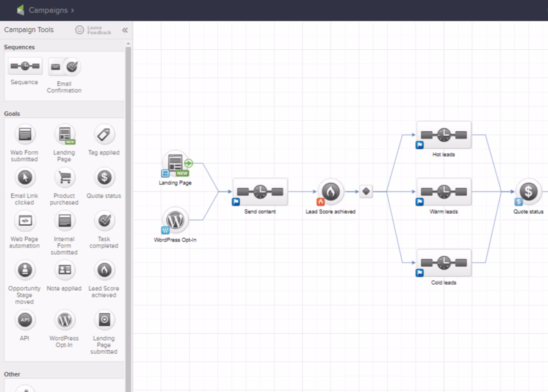Select the Email Confirmation sequence icon
Viewport: 548px width, 392px height.
tap(64, 67)
